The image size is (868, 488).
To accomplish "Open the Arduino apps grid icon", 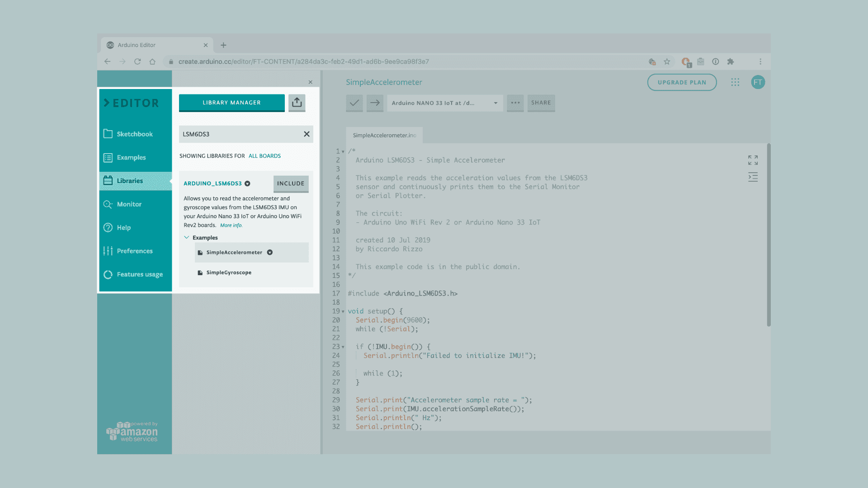I will coord(735,82).
